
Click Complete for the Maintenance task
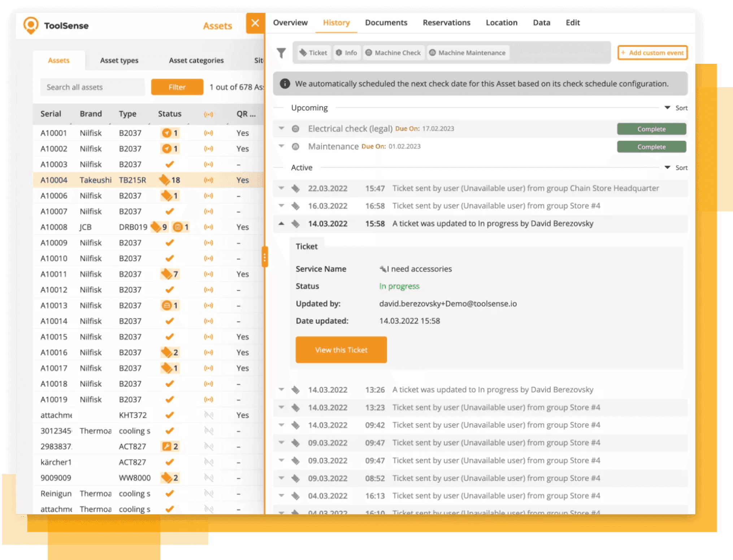coord(651,147)
